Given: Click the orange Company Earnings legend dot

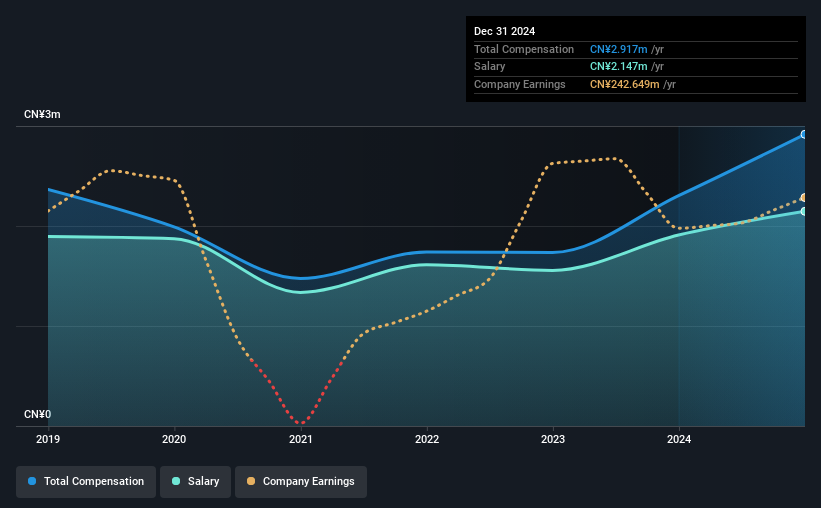Looking at the screenshot, I should tap(251, 481).
